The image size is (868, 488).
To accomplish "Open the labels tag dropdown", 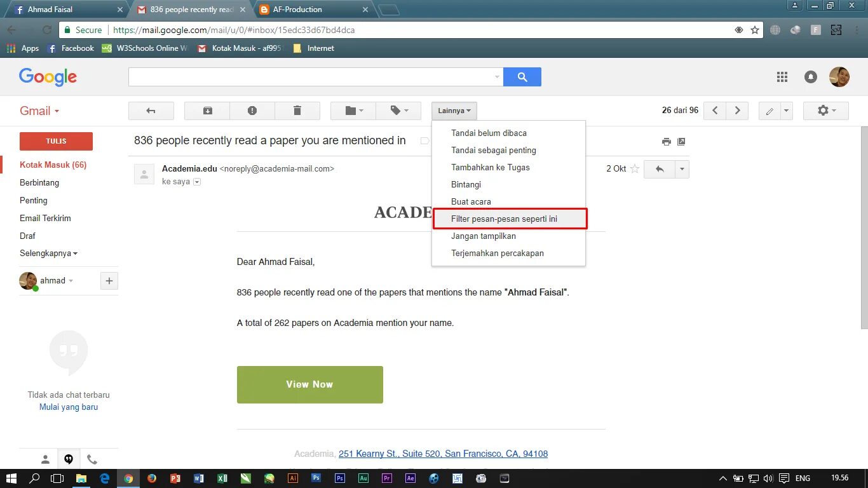I will [398, 111].
